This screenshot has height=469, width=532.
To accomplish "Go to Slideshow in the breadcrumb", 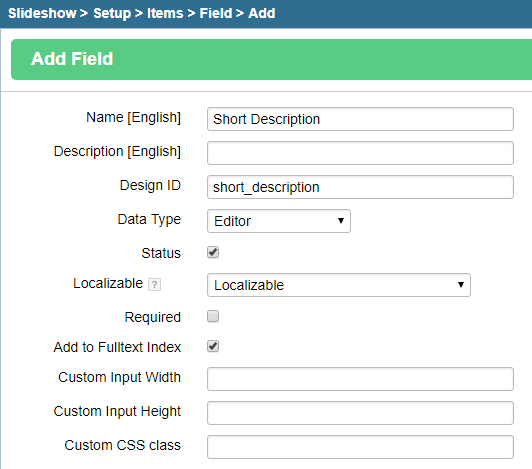I will pos(42,13).
